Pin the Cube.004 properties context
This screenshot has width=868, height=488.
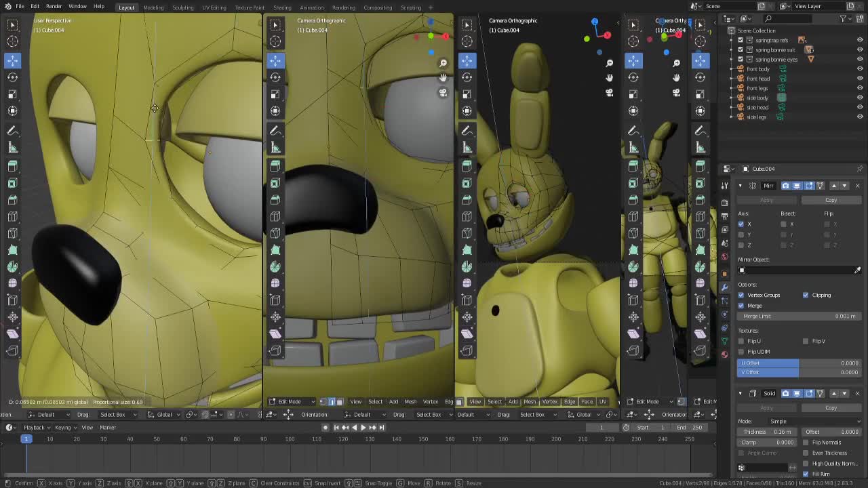(x=860, y=169)
